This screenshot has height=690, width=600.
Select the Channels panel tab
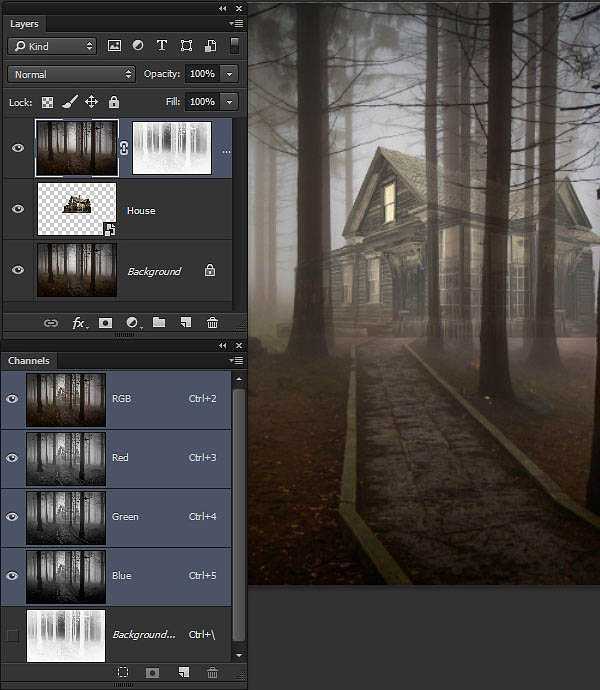pyautogui.click(x=29, y=360)
